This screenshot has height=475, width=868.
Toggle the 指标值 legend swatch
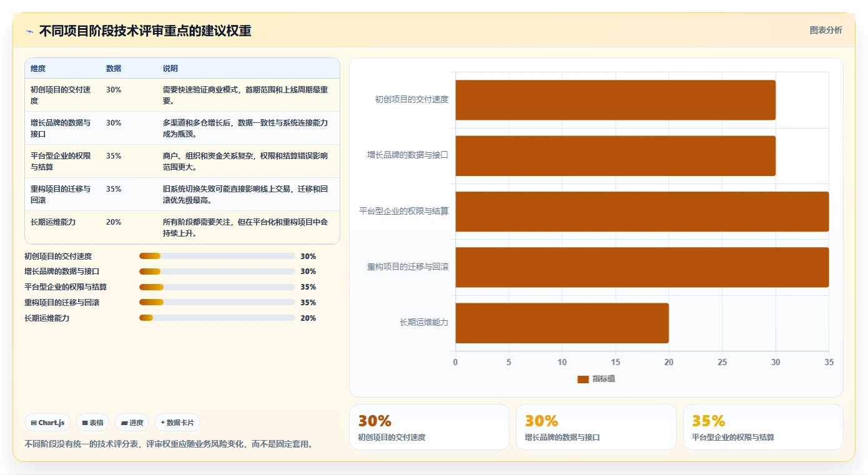tap(583, 379)
